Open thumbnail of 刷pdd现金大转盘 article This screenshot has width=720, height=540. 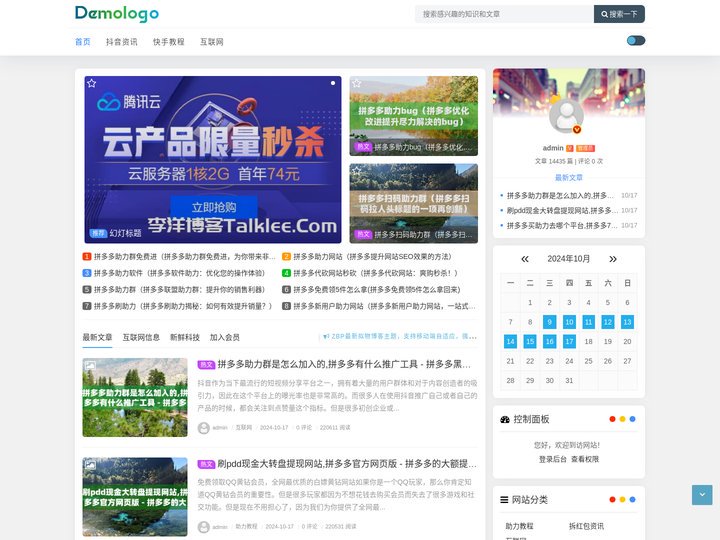[135, 497]
